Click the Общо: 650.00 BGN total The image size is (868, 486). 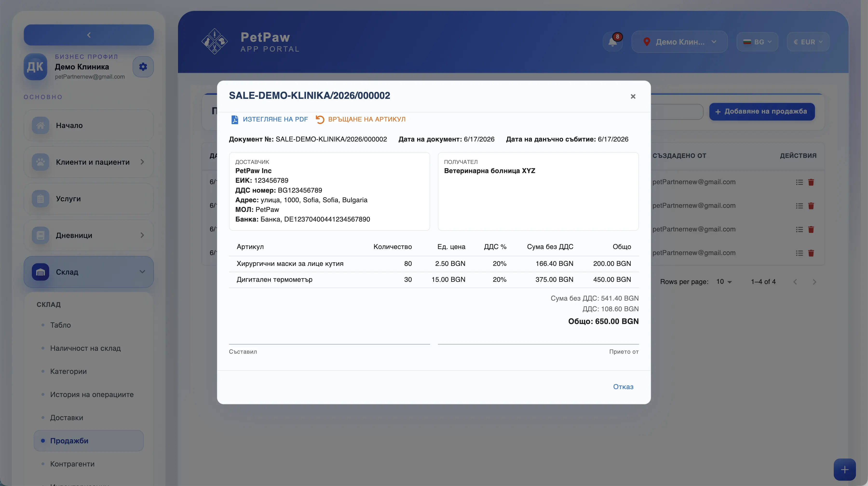pyautogui.click(x=603, y=321)
